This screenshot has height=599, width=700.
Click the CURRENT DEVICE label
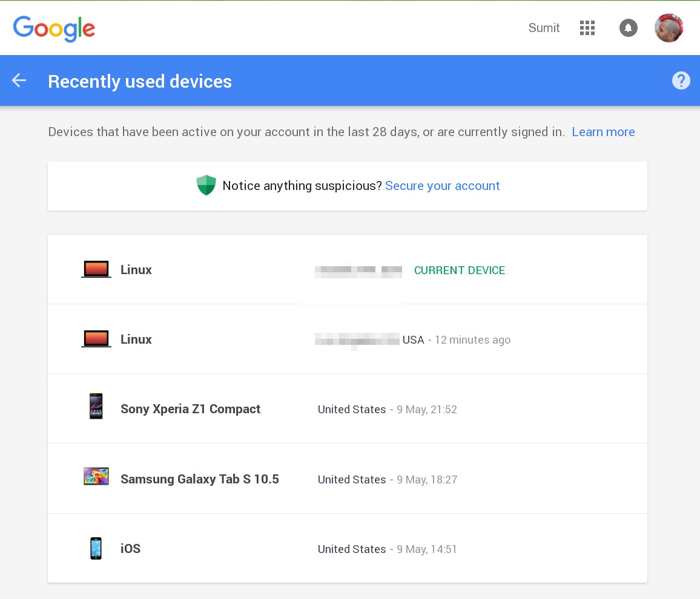tap(460, 270)
